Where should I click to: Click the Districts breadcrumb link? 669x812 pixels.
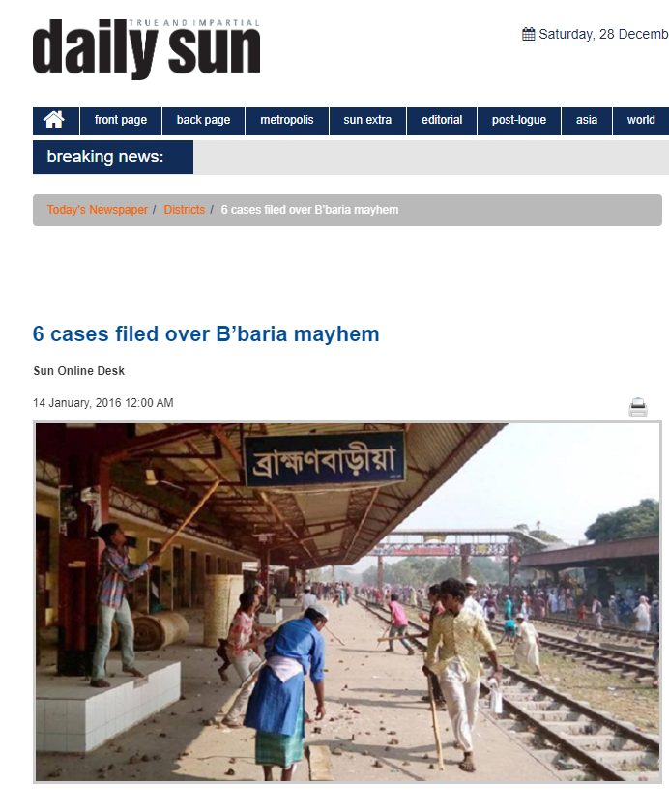pyautogui.click(x=185, y=210)
